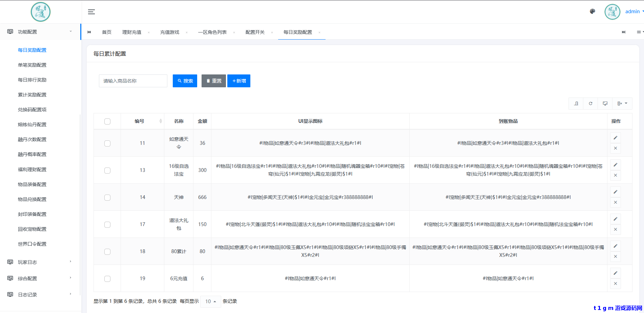Check the row checkbox for 如意通天令

click(x=107, y=143)
